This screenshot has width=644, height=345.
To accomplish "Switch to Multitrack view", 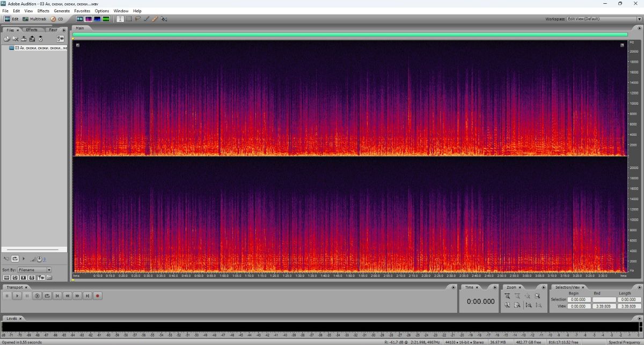I will click(x=35, y=19).
